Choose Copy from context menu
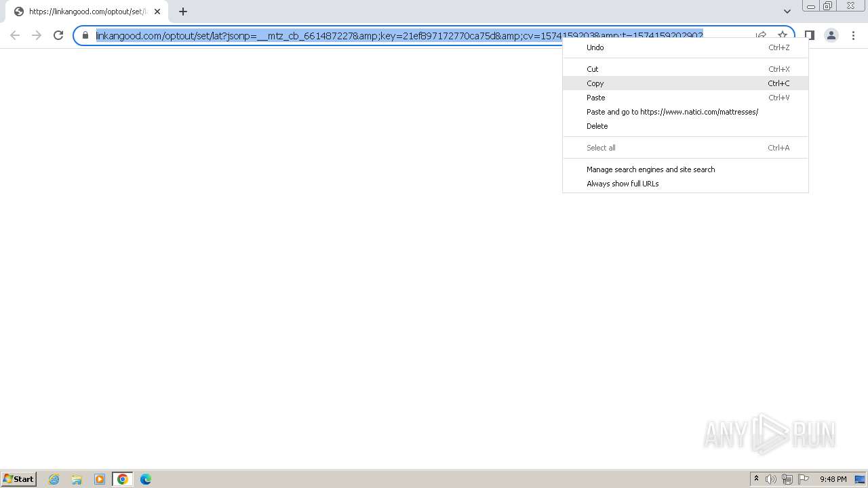 tap(686, 83)
